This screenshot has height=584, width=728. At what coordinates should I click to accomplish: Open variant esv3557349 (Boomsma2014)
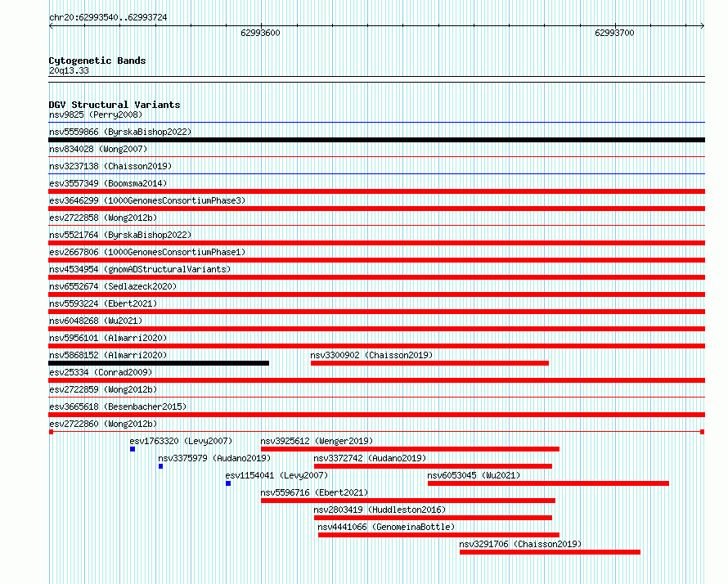pos(108,183)
